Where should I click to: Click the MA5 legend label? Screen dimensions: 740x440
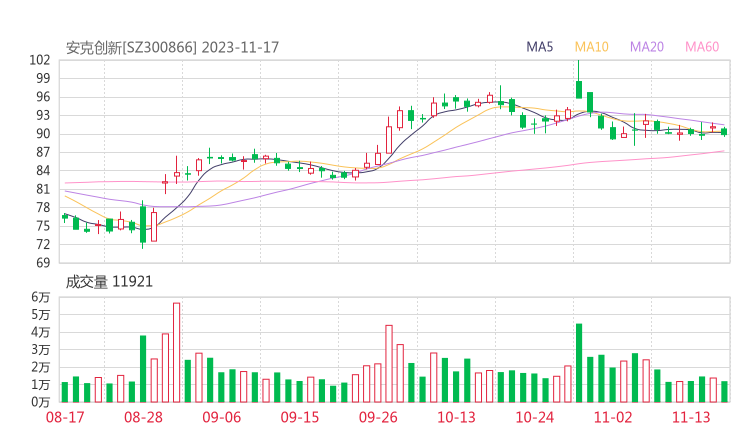(x=539, y=47)
